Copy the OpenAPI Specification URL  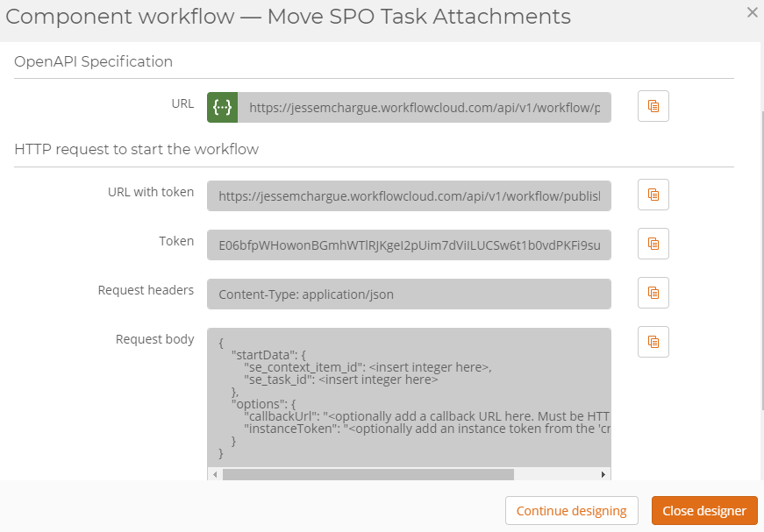(x=653, y=106)
